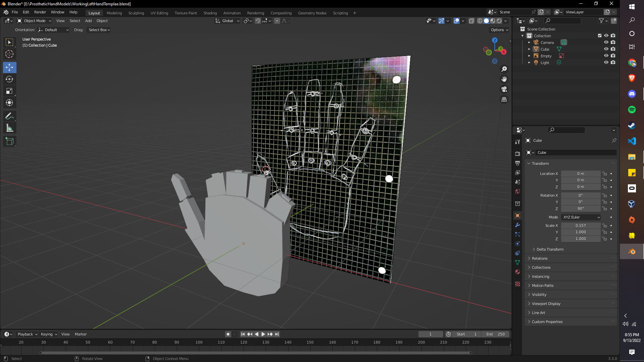Hide the Empty object in viewport
Image resolution: width=644 pixels, height=362 pixels.
tap(606, 56)
